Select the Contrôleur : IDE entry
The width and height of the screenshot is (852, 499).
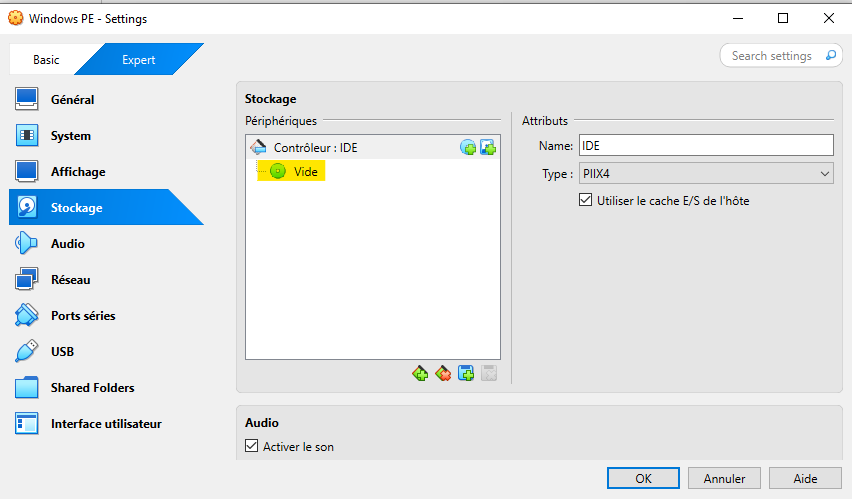(315, 148)
